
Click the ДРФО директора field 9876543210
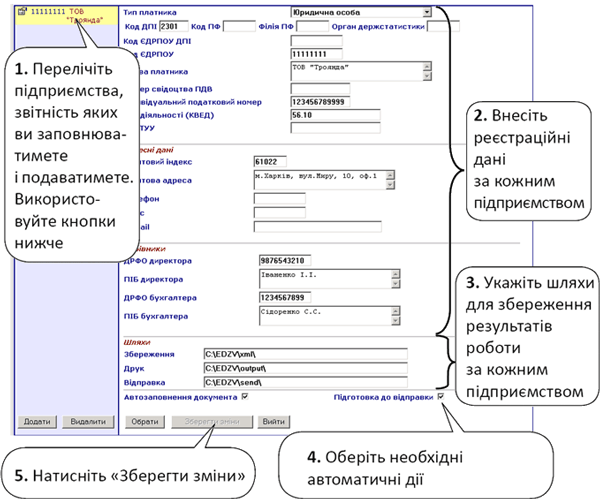click(x=285, y=261)
